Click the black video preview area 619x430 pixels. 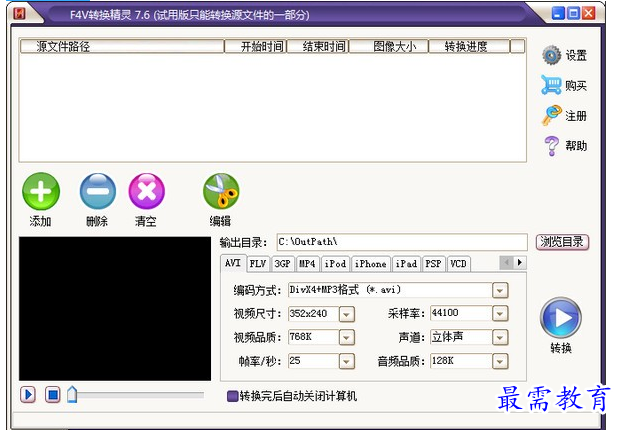[115, 309]
